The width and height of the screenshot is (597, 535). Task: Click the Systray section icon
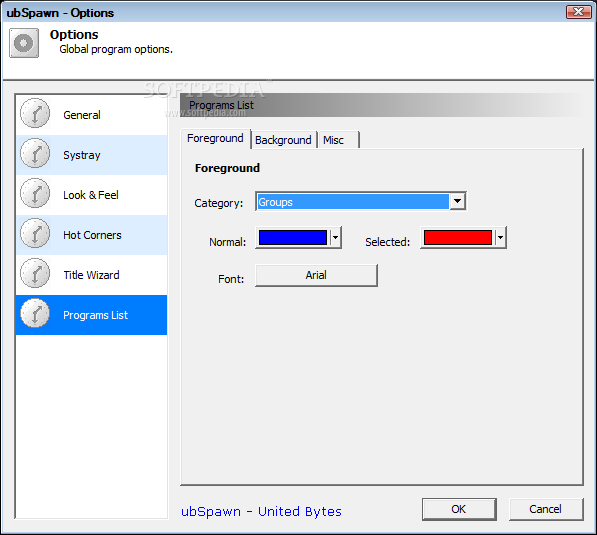(x=35, y=153)
